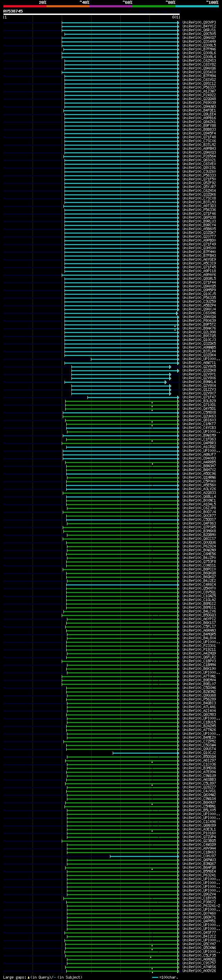Click label UniRef100_C1MKT7
Screen dimensions: 222x980
coord(199,424)
